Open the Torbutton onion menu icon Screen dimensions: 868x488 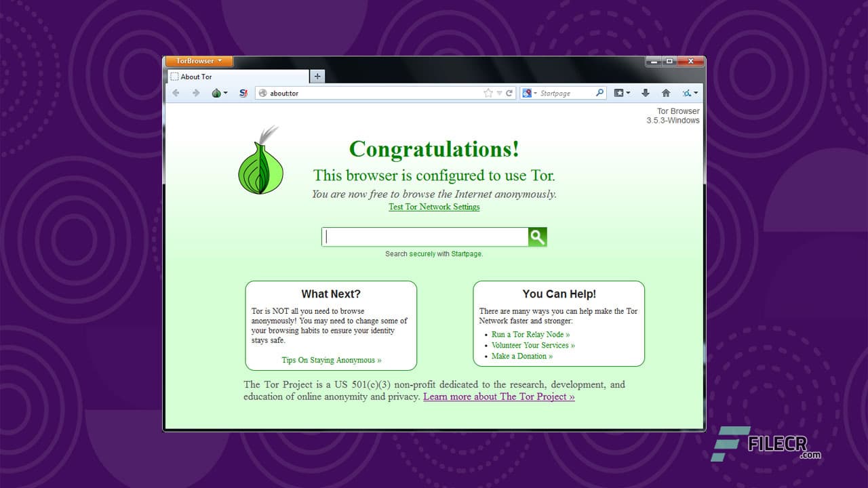click(216, 93)
